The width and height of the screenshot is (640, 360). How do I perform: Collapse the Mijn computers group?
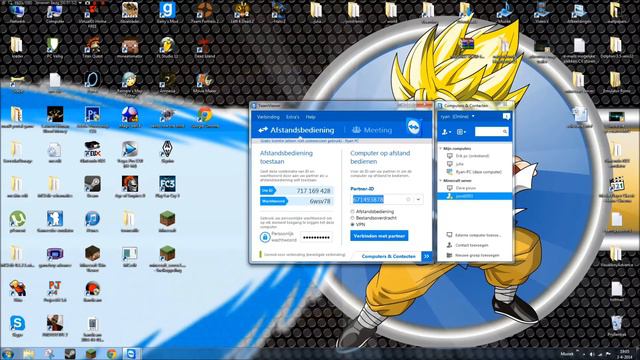[x=441, y=149]
